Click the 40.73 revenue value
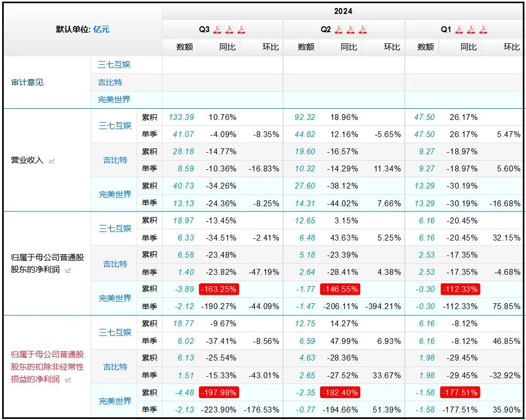The image size is (526, 420). 183,186
